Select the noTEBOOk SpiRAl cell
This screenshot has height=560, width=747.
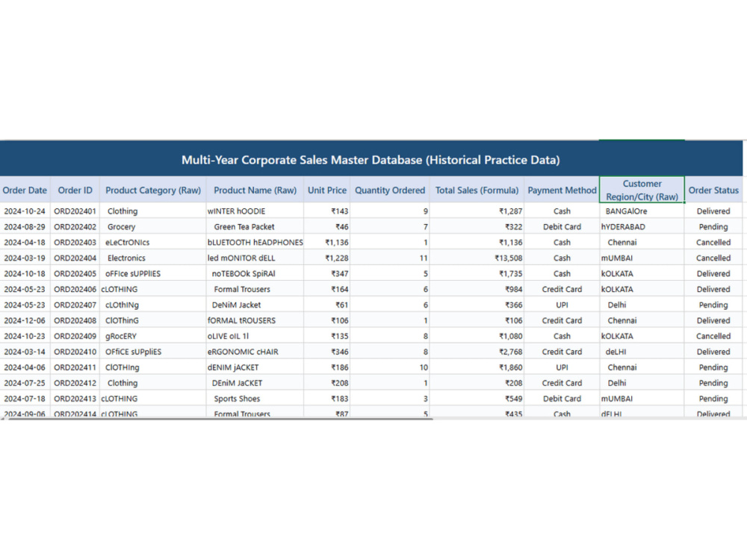tap(255, 274)
